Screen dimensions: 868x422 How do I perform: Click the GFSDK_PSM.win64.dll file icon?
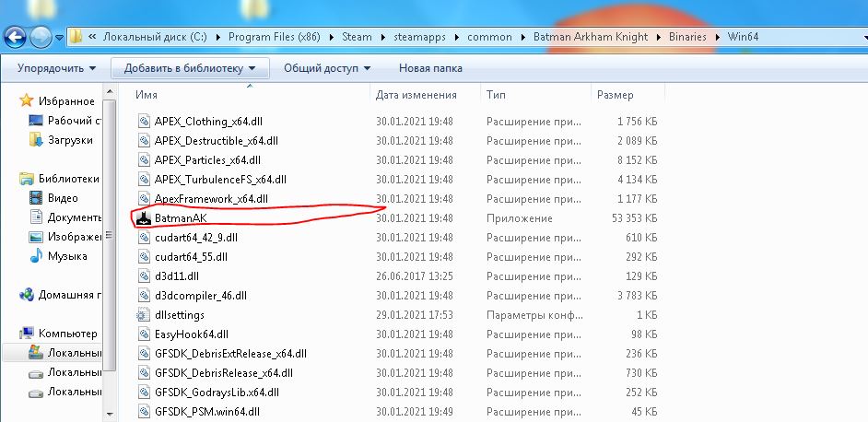point(144,412)
